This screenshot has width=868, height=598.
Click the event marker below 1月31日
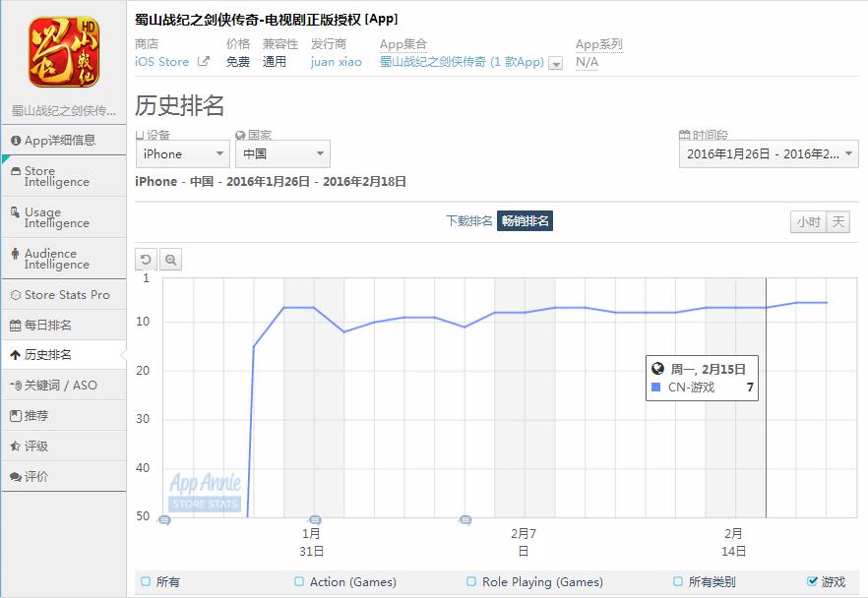pos(315,519)
